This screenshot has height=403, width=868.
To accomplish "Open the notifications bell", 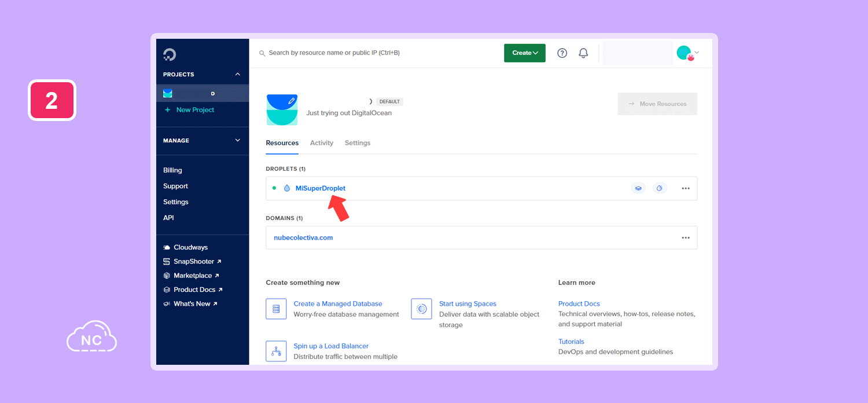I will 583,53.
